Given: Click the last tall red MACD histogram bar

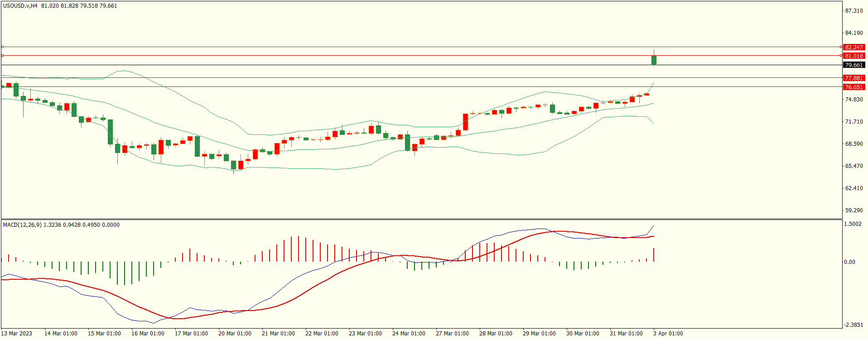Looking at the screenshot, I should click(654, 255).
